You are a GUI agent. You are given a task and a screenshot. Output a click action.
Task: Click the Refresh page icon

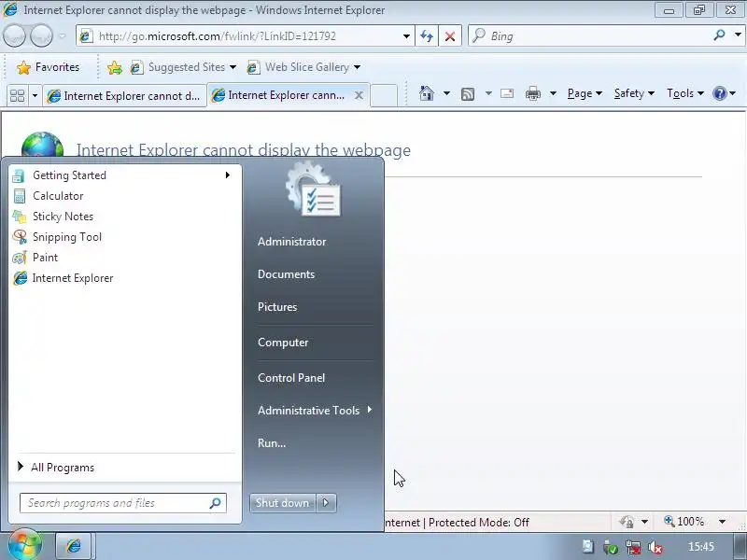pos(427,36)
